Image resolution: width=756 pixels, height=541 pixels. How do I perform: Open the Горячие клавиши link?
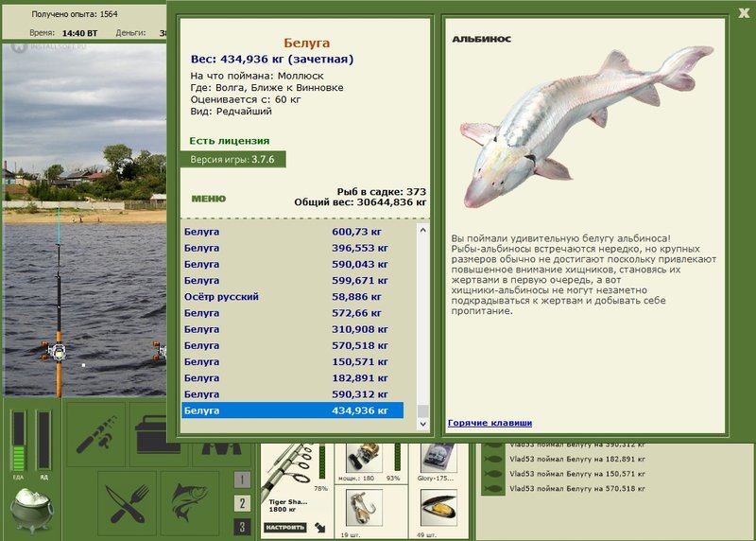(x=490, y=423)
